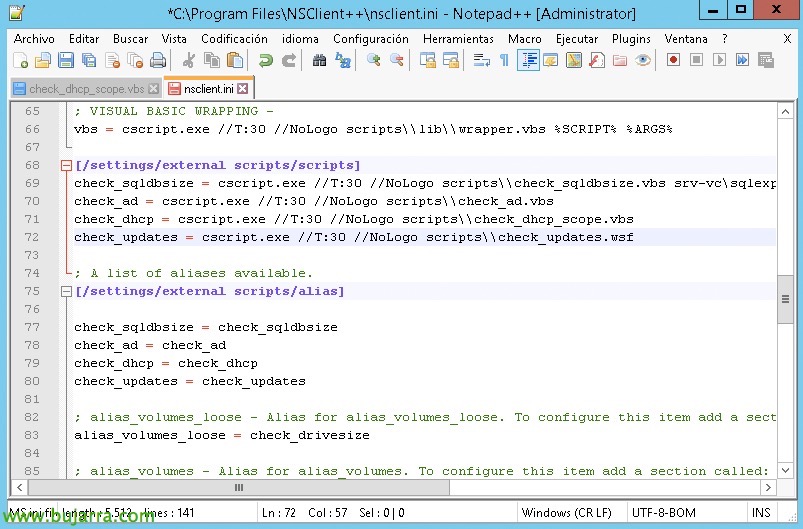Click the green Undo arrow
This screenshot has width=803, height=529.
[x=265, y=60]
